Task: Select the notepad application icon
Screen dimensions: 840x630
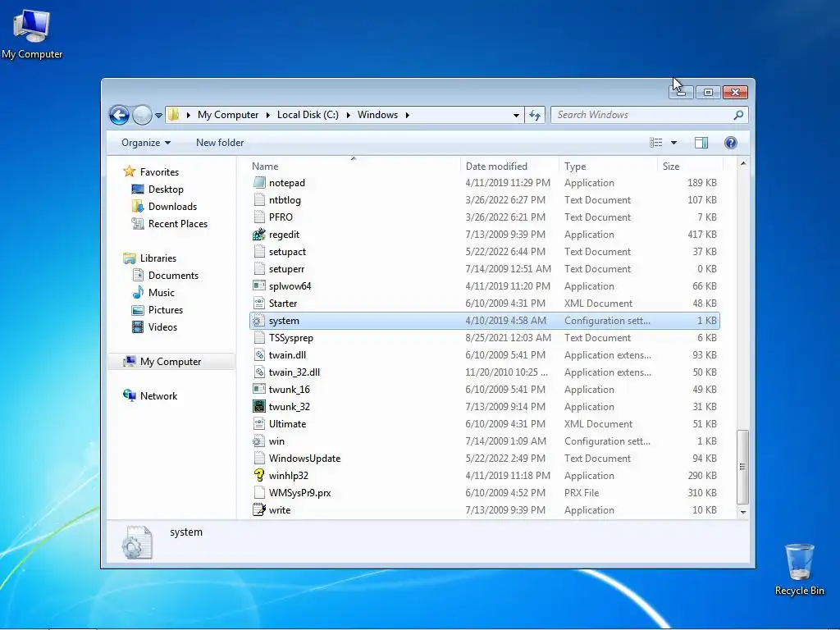Action: click(258, 183)
